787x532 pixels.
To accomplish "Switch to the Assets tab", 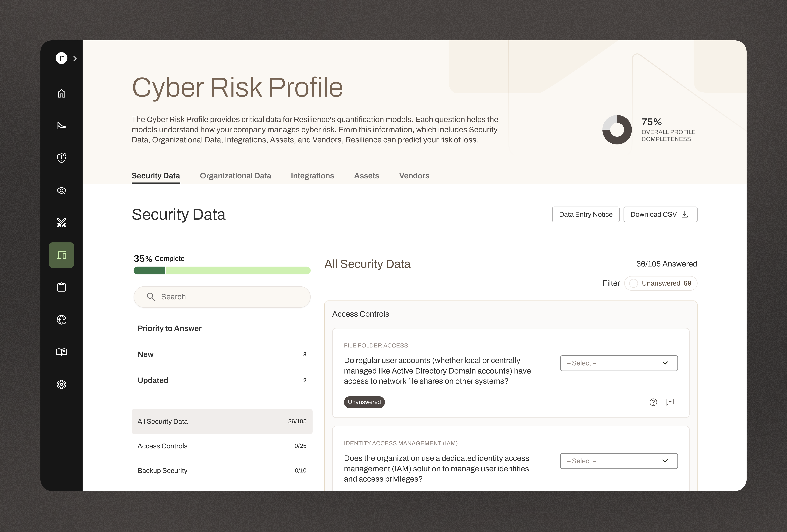I will click(x=366, y=176).
